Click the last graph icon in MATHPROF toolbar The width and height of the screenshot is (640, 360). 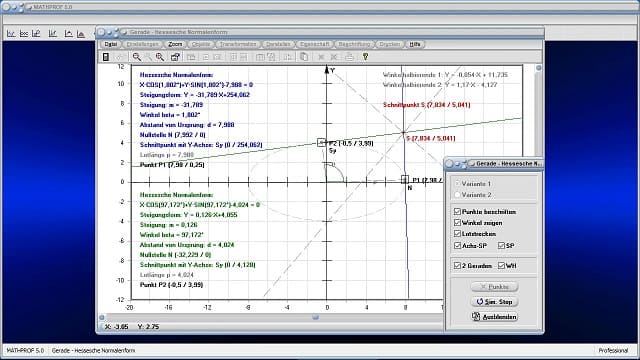click(x=81, y=34)
